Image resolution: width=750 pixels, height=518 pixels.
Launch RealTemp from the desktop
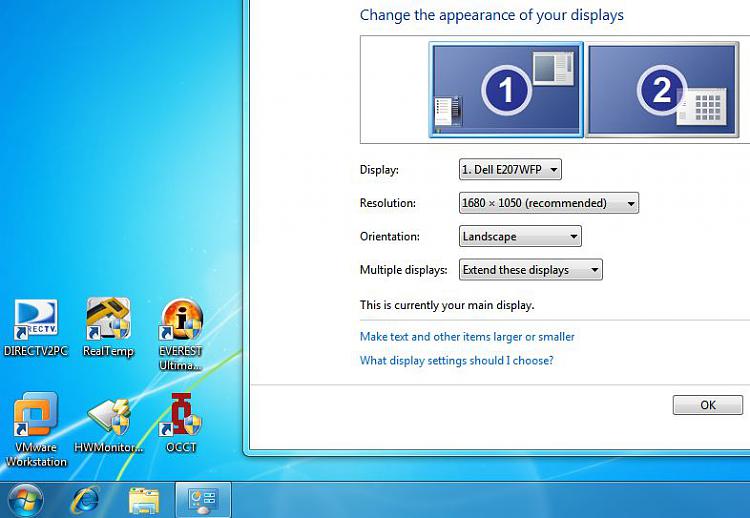[x=108, y=328]
